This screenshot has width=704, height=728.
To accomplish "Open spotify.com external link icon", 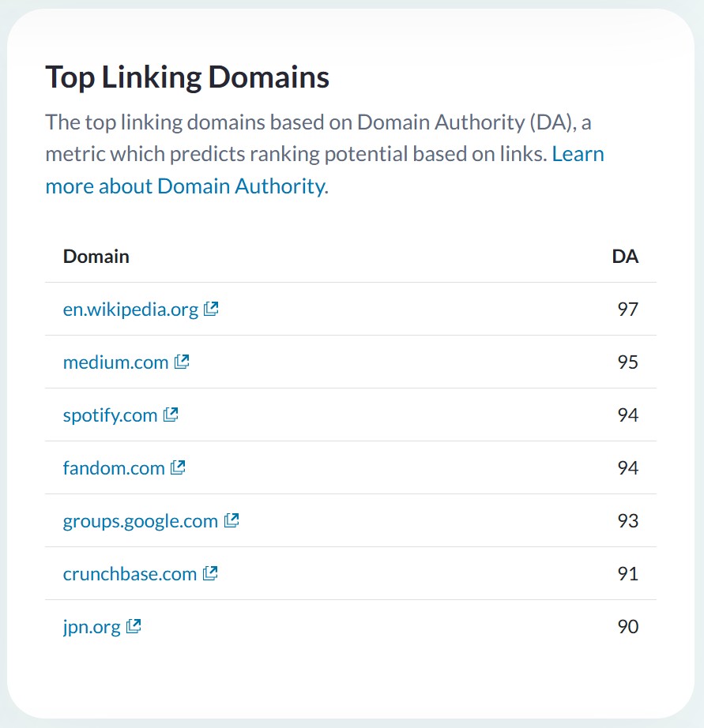I will (x=171, y=415).
